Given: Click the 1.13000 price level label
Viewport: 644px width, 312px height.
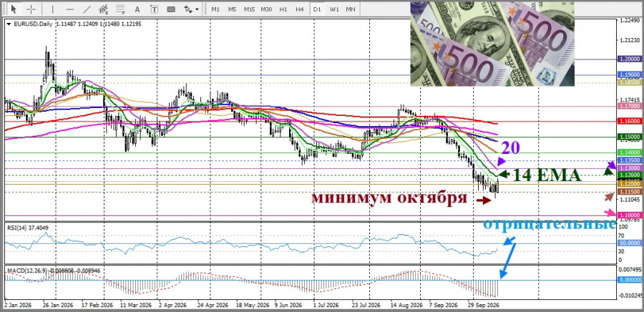Looking at the screenshot, I should 629,168.
